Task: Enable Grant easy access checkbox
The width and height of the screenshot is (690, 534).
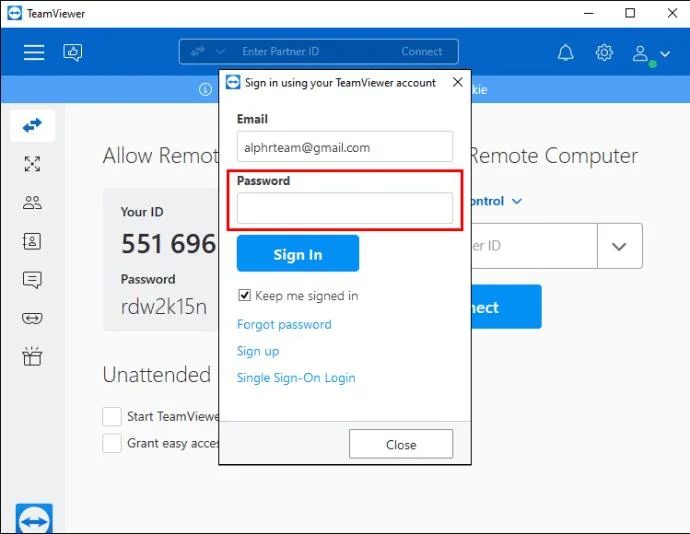Action: 112,443
